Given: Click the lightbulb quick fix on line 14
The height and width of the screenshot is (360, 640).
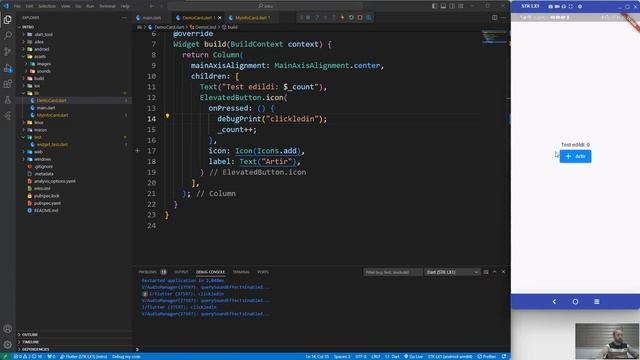Looking at the screenshot, I should pyautogui.click(x=167, y=116).
